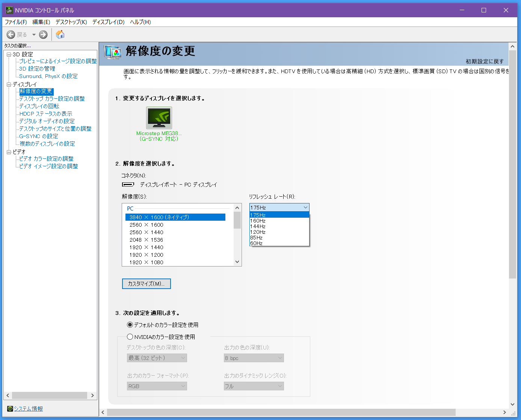Open the back history dropdown arrow
This screenshot has height=420, width=521.
point(34,35)
